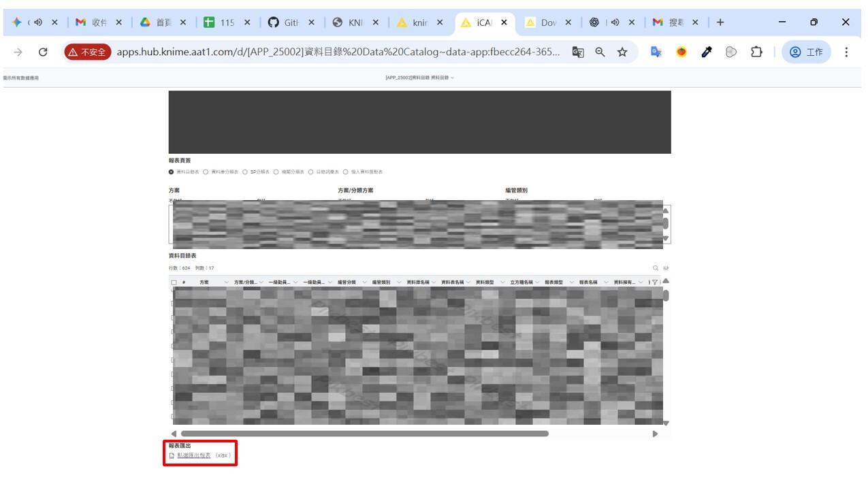Screen dimensions: 868x486
Task: Click the 顯示所有數據應用 link at top left
Action: pos(21,78)
